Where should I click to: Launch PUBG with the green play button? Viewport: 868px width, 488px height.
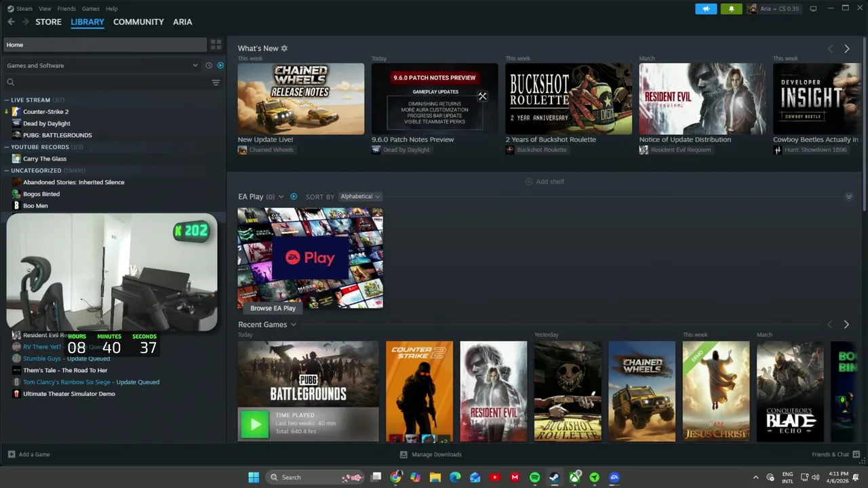point(255,425)
